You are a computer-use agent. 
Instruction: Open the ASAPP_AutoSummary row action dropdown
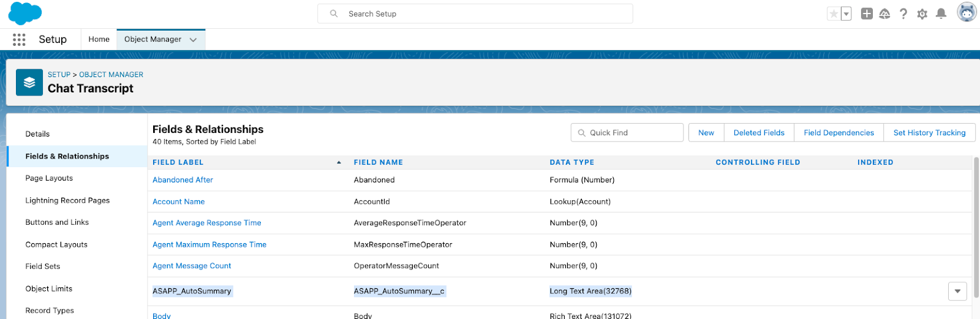click(x=957, y=291)
